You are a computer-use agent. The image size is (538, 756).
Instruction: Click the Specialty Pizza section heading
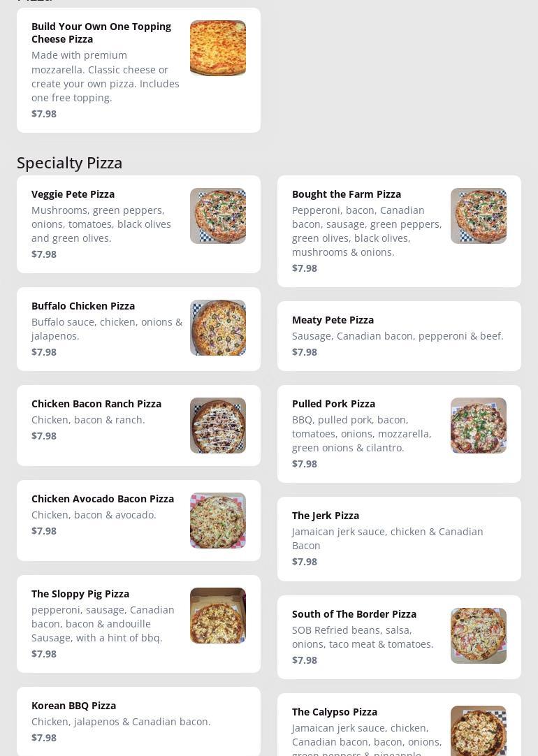[69, 163]
